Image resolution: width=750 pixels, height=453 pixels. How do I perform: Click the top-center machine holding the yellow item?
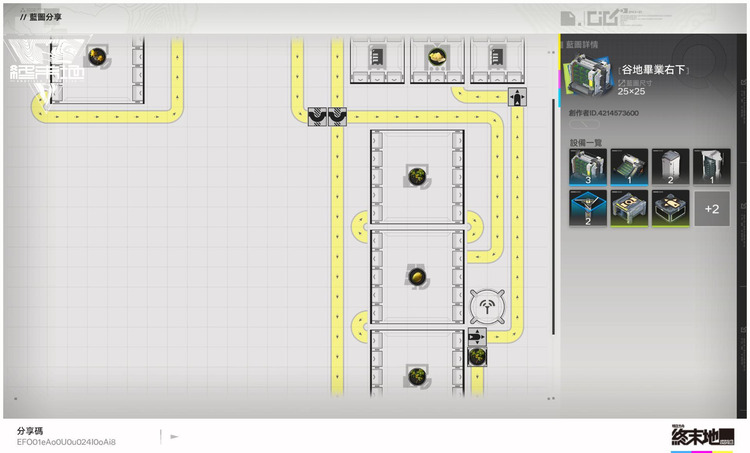[x=437, y=57]
